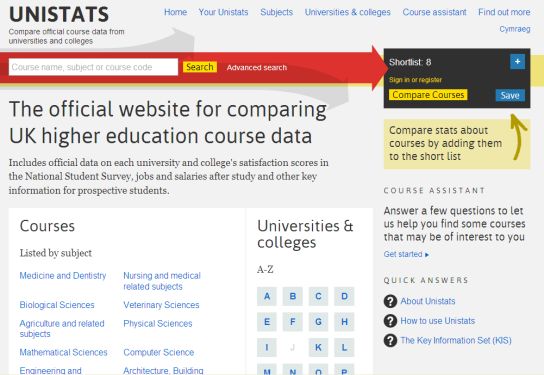Viewport: 544px width, 375px height.
Task: Select letter B in universities A-Z
Action: click(292, 296)
